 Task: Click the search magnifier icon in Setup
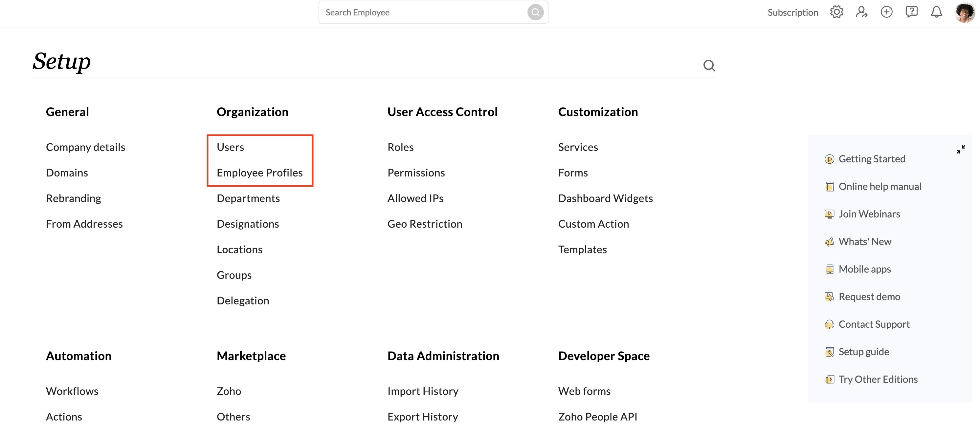tap(709, 65)
